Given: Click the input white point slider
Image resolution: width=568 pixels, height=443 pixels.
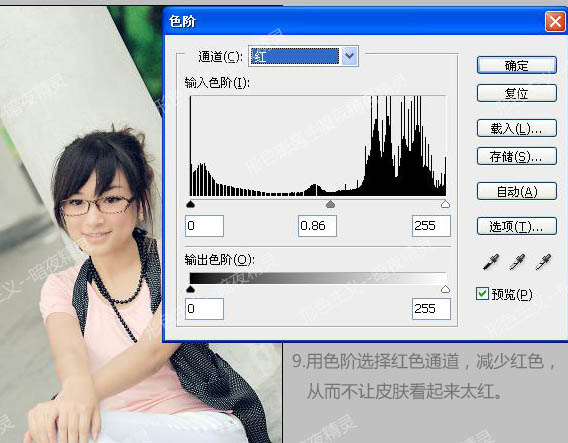Looking at the screenshot, I should point(446,204).
